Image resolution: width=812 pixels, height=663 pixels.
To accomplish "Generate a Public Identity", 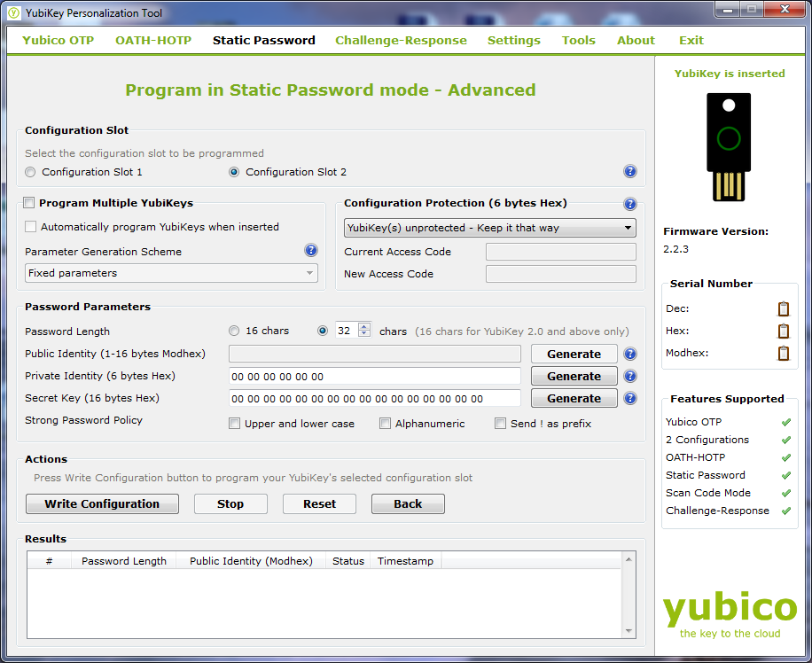I will pyautogui.click(x=574, y=355).
